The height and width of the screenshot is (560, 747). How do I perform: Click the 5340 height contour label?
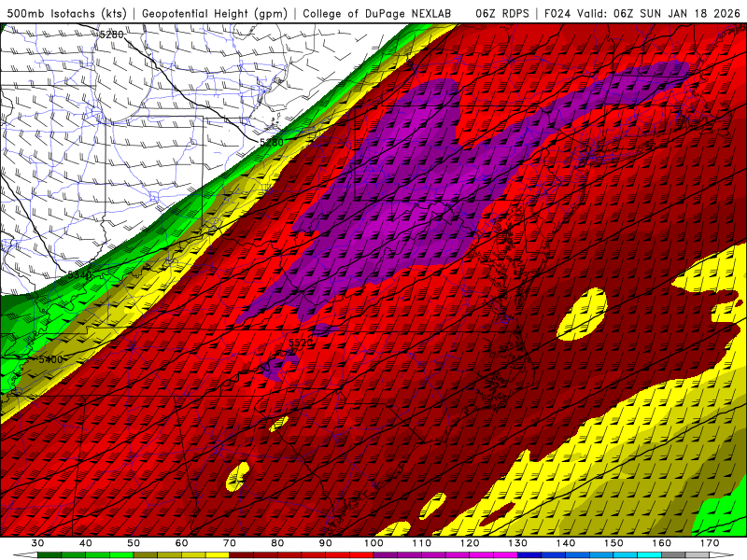pyautogui.click(x=79, y=274)
